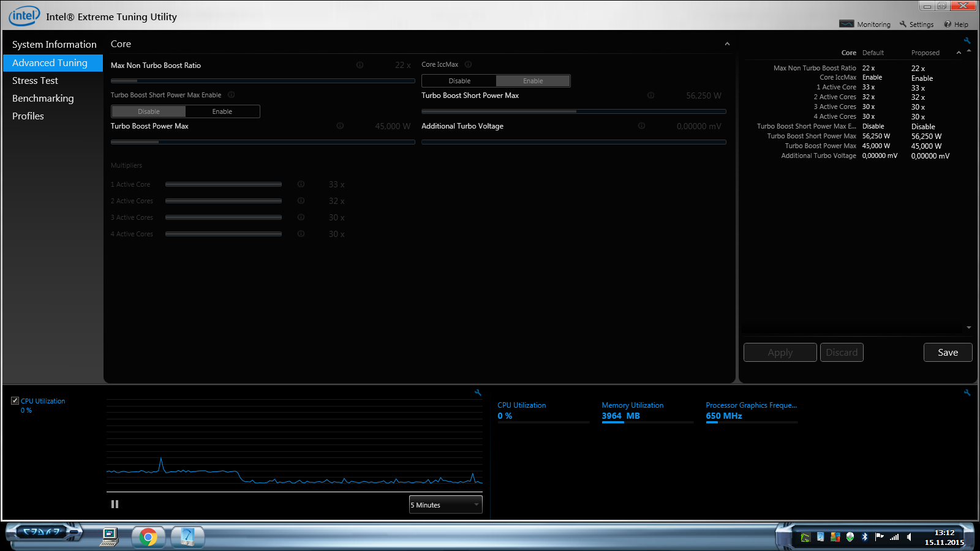Pause the CPU utilization graph
This screenshot has height=551, width=980.
click(115, 504)
